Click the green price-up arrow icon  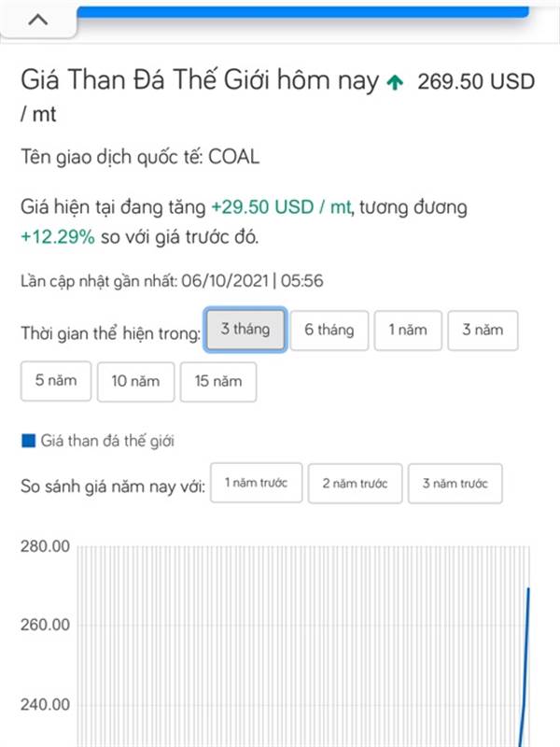[x=395, y=82]
